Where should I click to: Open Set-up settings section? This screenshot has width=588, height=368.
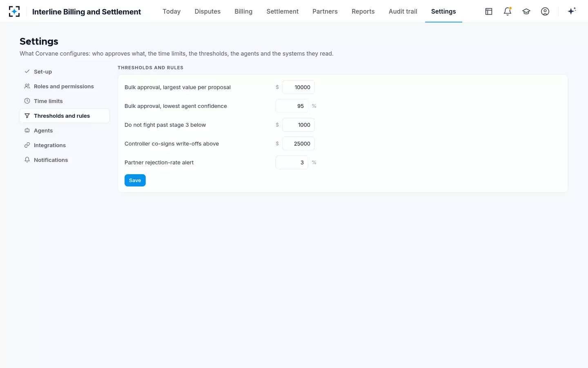pyautogui.click(x=65, y=72)
